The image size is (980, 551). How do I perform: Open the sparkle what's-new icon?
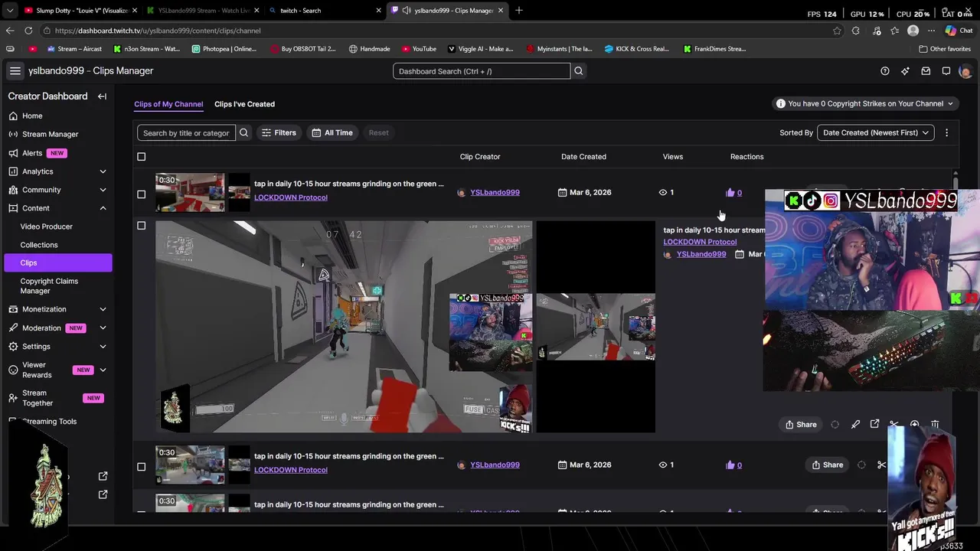(905, 71)
